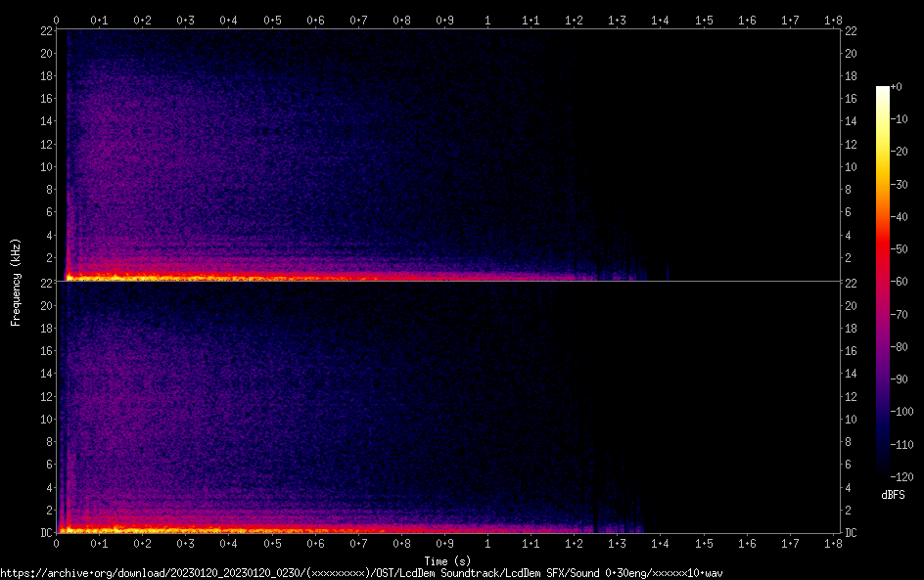This screenshot has width=924, height=580.
Task: Click the 0.7 mark on the bottom time axis
Action: (358, 544)
